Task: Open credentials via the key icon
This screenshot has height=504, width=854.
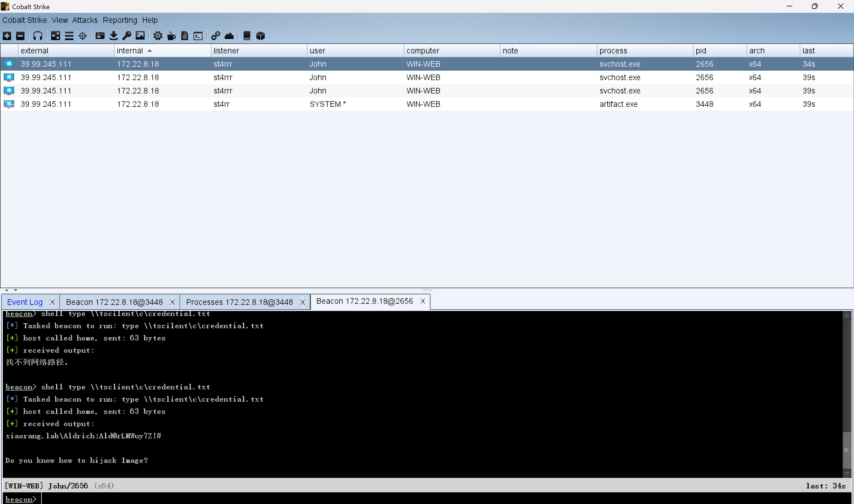Action: tap(127, 36)
